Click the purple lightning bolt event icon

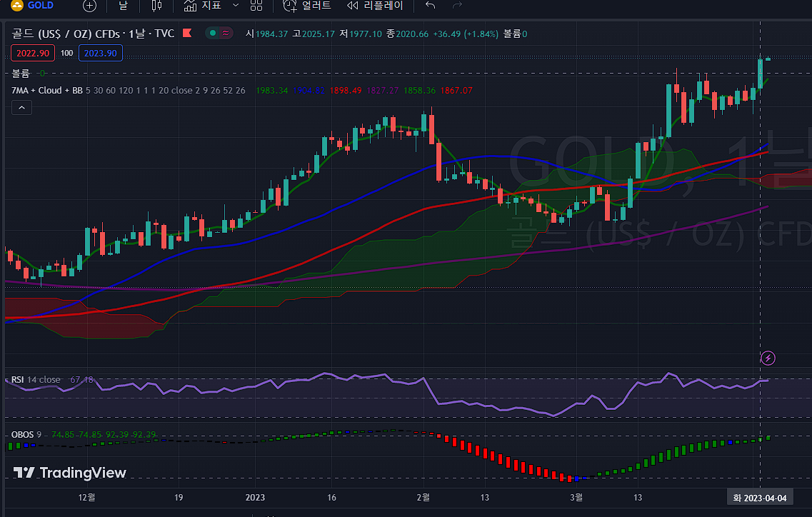click(x=768, y=358)
